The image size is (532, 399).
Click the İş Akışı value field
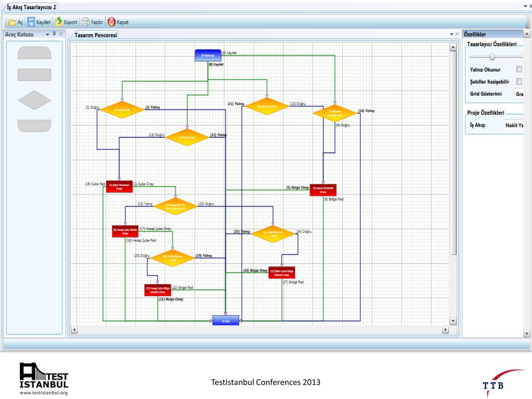coord(514,125)
